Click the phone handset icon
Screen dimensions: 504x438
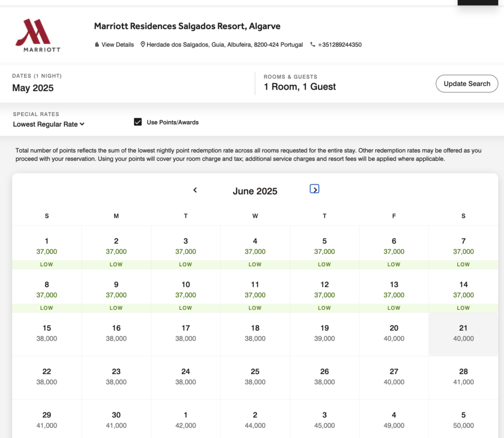click(313, 44)
